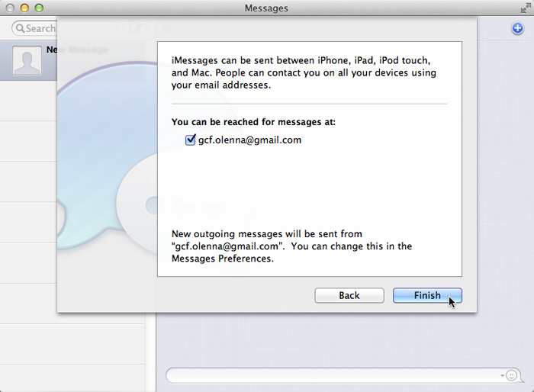Click the yellow minimize window button

(x=24, y=8)
